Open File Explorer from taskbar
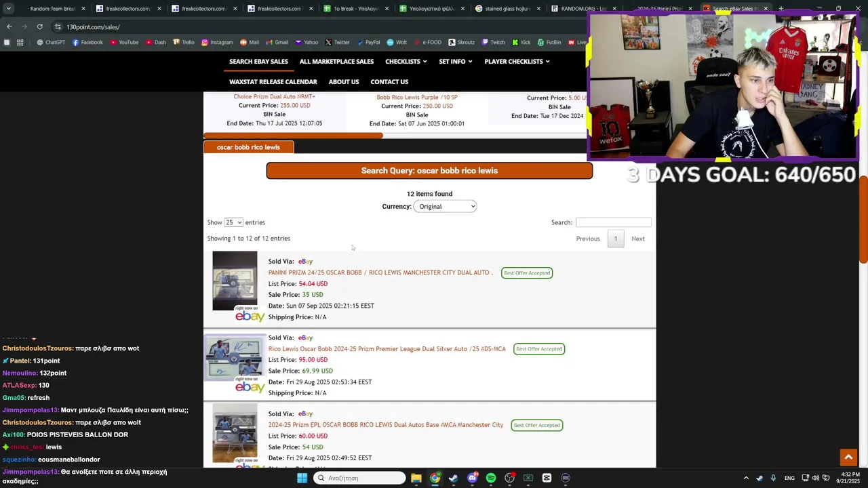 pyautogui.click(x=416, y=478)
